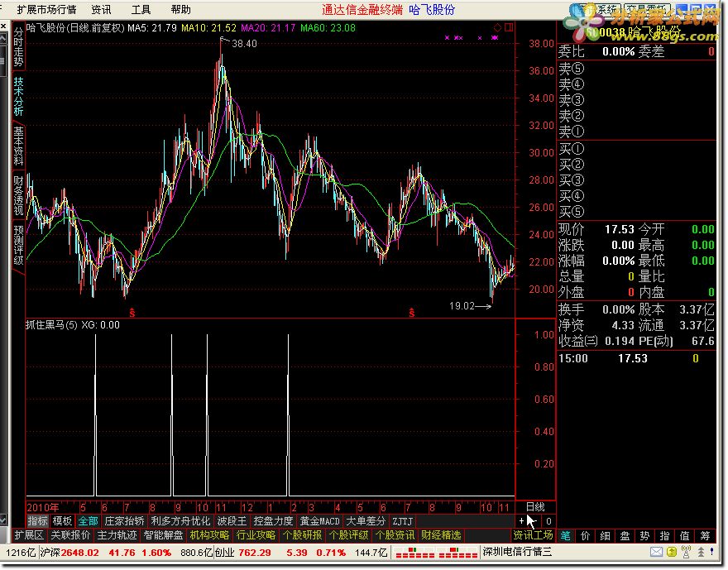Click the right red S marker under the chart
The width and height of the screenshot is (728, 570).
coord(411,313)
